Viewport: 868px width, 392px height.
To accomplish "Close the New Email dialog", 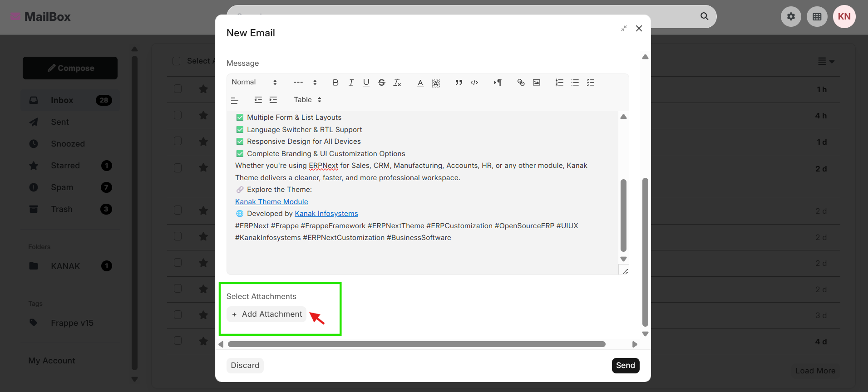I will tap(639, 28).
